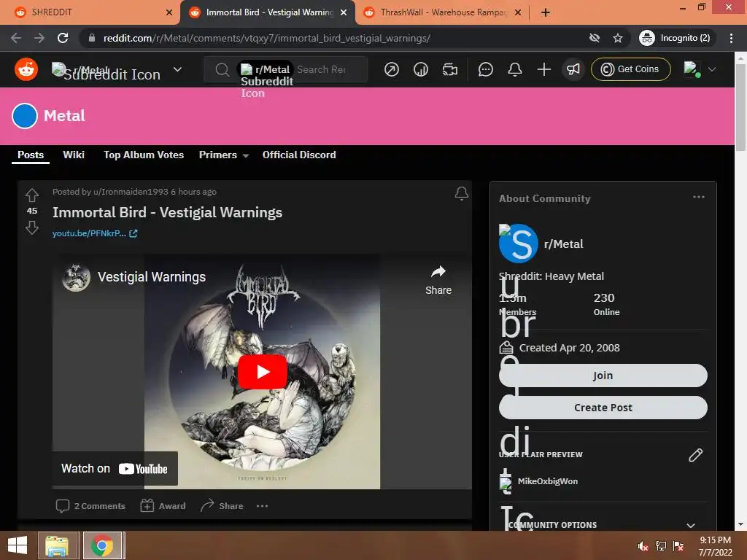Click the YouTube channel avatar
Image resolution: width=747 pixels, height=560 pixels.
[76, 277]
